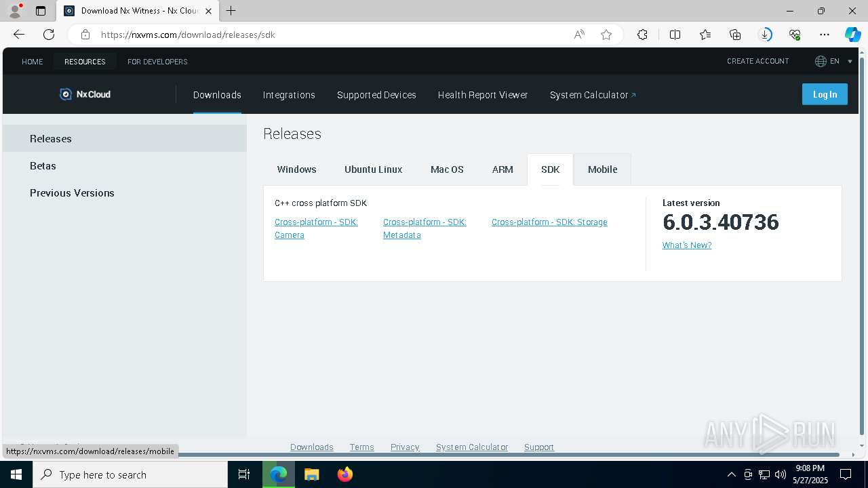The width and height of the screenshot is (868, 488).
Task: Select the Windows releases tab
Action: click(296, 169)
